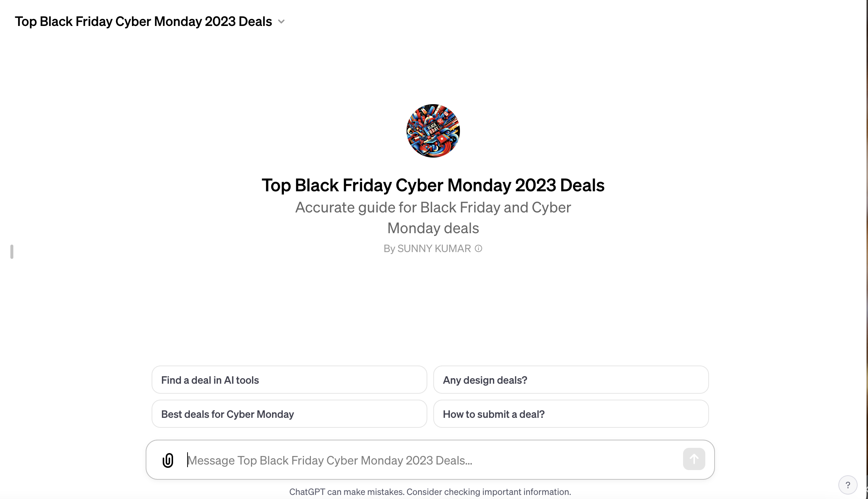
Task: Expand the collapsed sidebar handle
Action: [11, 252]
